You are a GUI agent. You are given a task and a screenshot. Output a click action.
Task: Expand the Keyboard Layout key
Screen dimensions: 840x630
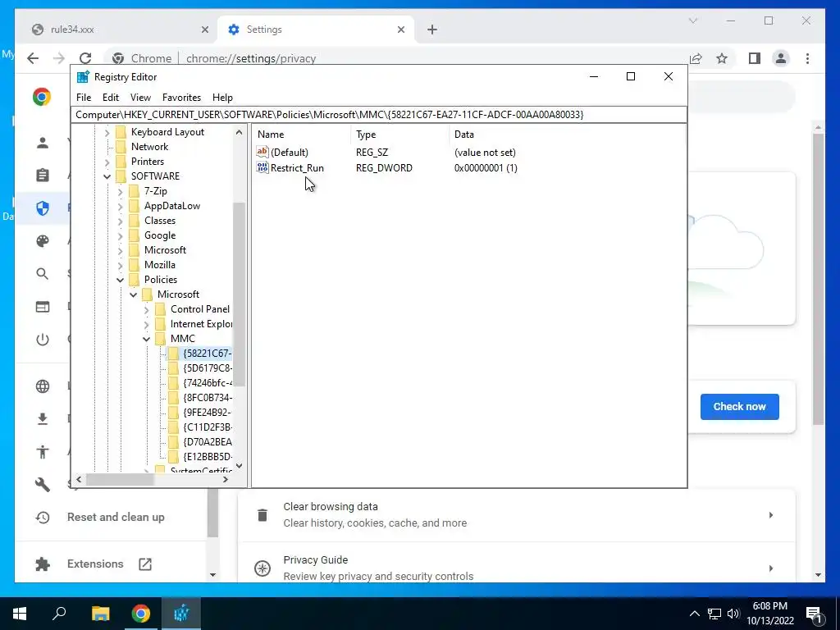tap(107, 132)
